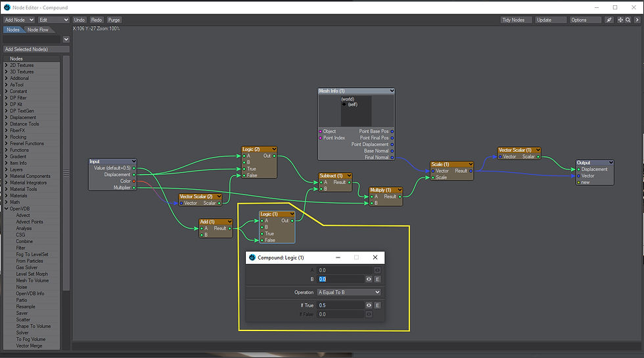Image resolution: width=644 pixels, height=358 pixels.
Task: Switch to the Node Flow tab
Action: 38,30
